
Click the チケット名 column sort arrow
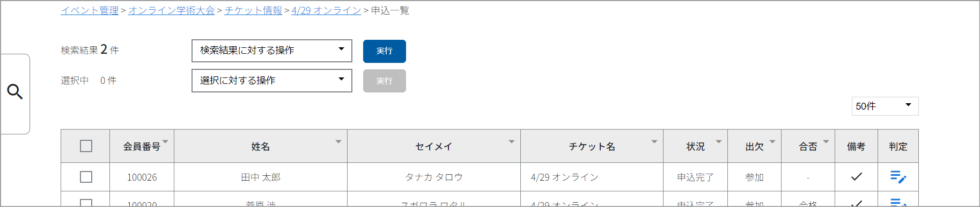click(x=654, y=141)
